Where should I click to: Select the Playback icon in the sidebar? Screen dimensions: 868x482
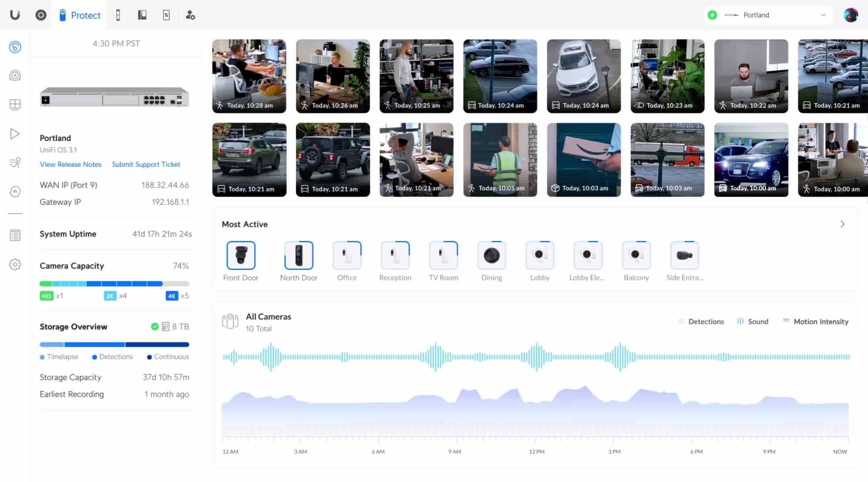(x=15, y=133)
